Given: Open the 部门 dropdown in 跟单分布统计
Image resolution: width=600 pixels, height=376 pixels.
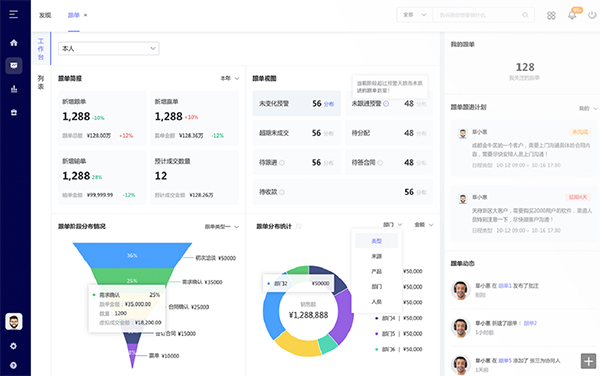Looking at the screenshot, I should (x=392, y=225).
